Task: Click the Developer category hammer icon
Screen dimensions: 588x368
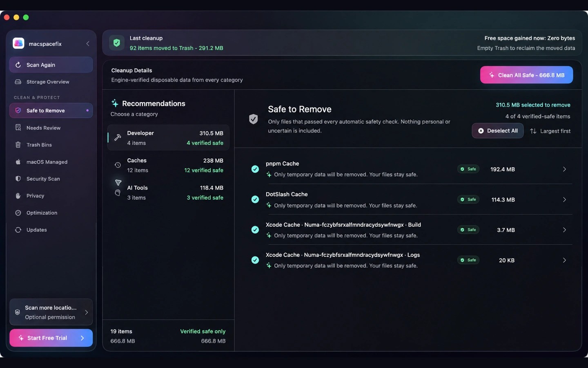Action: (118, 137)
